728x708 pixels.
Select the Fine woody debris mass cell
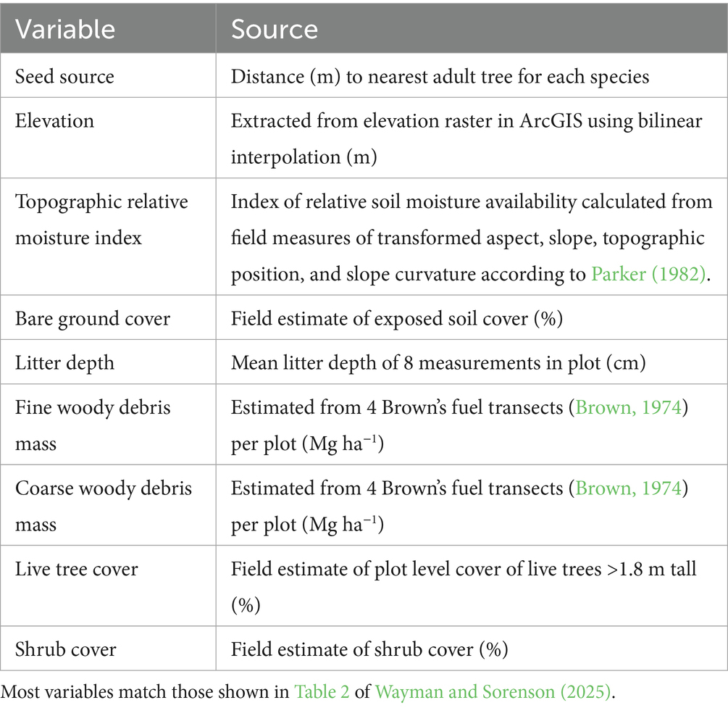point(93,424)
